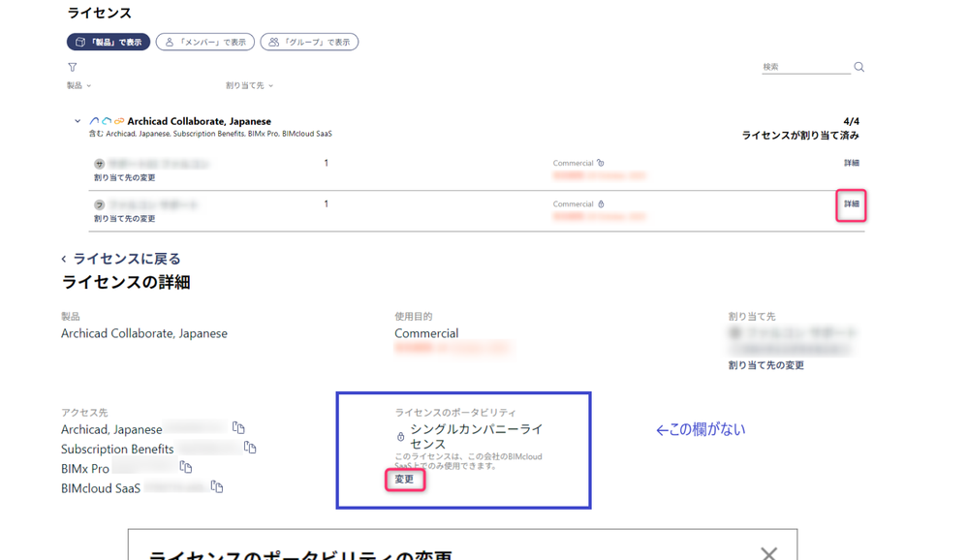Image resolution: width=967 pixels, height=560 pixels.
Task: Switch to the 「グループ」で表示 view
Action: [310, 42]
